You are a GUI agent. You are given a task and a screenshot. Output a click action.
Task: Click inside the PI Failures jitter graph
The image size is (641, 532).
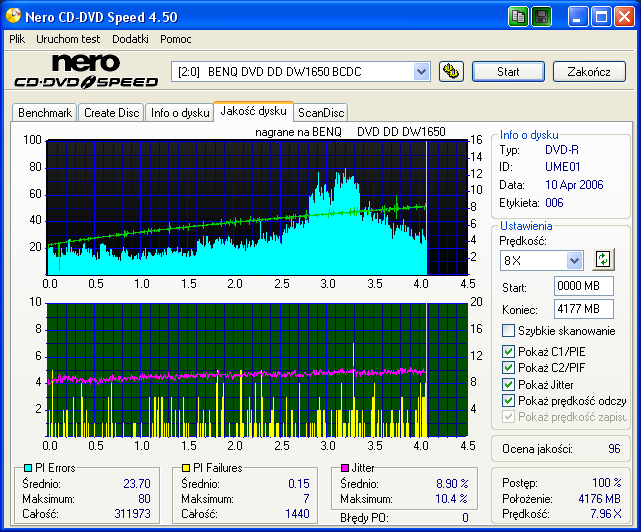click(257, 370)
